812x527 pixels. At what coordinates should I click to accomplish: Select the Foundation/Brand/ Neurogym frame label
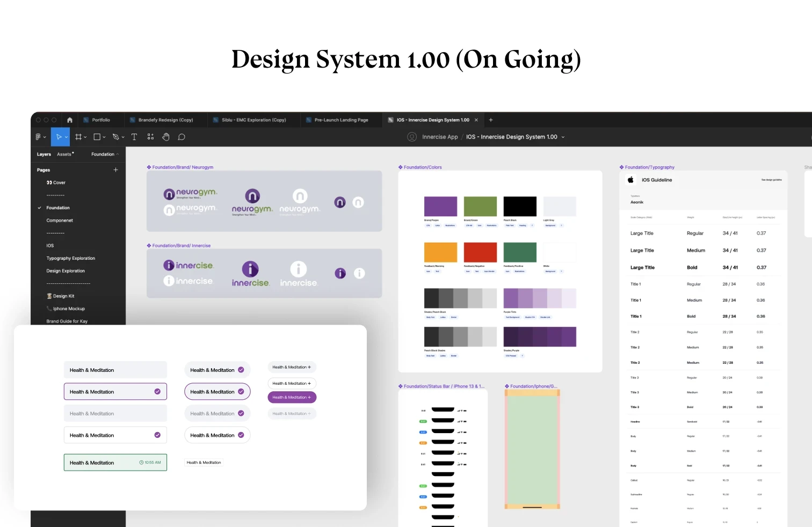(180, 167)
